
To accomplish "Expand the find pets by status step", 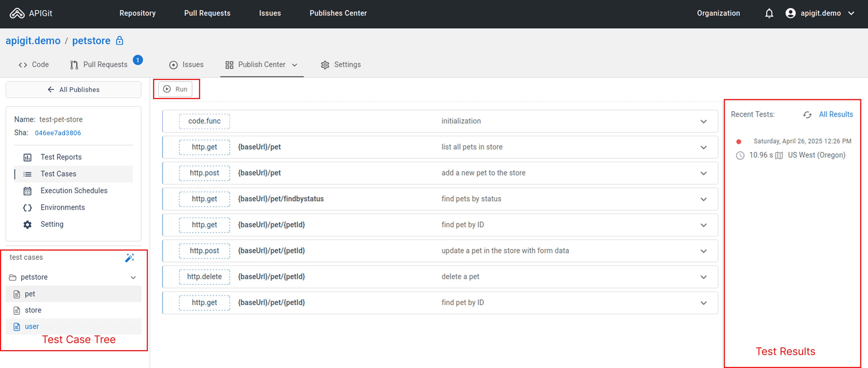I will click(x=704, y=199).
